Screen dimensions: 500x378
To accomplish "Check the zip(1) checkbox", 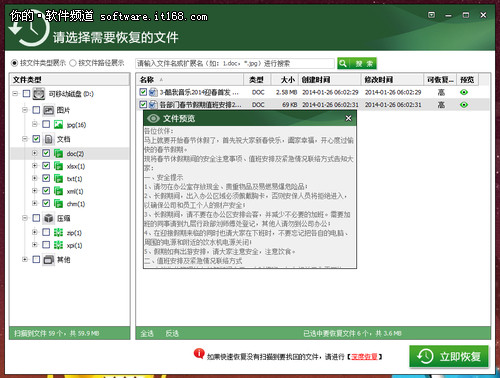I will [x=46, y=232].
